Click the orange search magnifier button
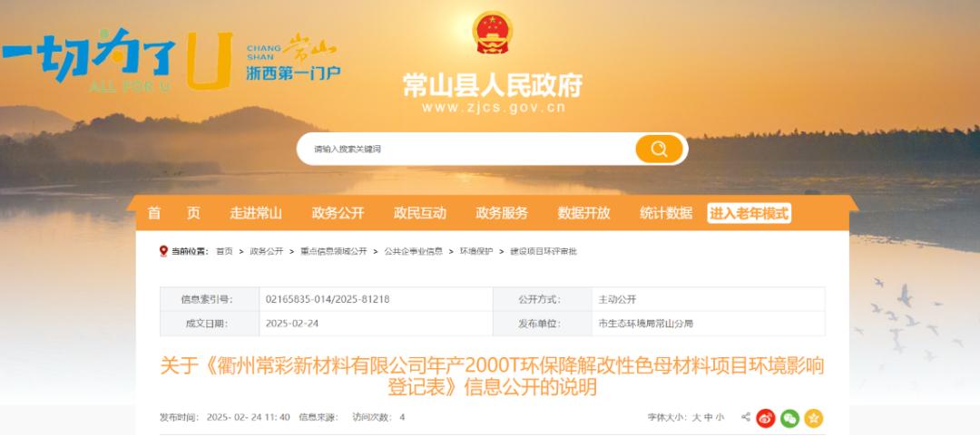 tap(659, 149)
